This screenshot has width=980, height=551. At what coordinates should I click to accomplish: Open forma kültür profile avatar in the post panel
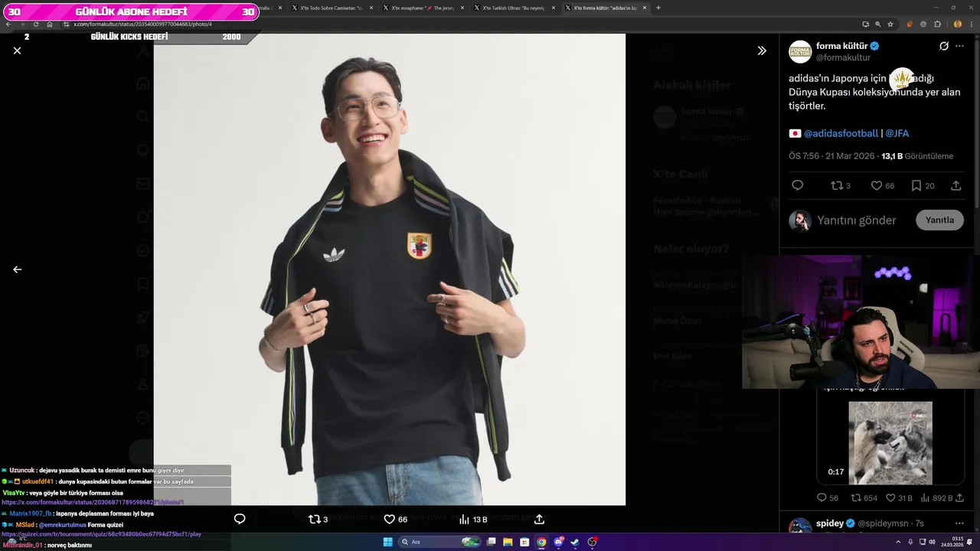800,51
